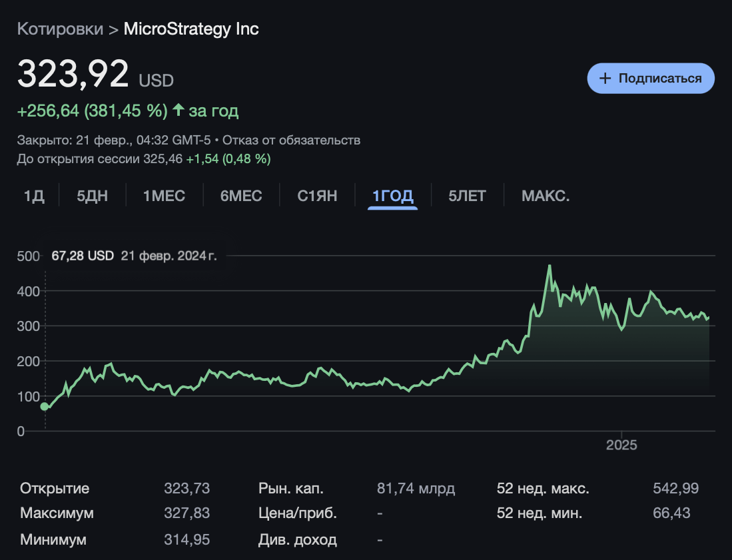Image resolution: width=732 pixels, height=560 pixels.
Task: Click the MicroStrategy Inc title
Action: coord(191,29)
